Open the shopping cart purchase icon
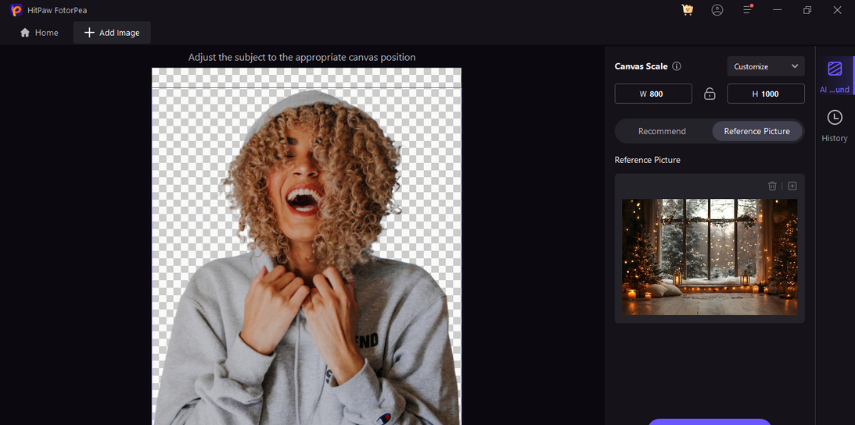855x425 pixels. (687, 10)
